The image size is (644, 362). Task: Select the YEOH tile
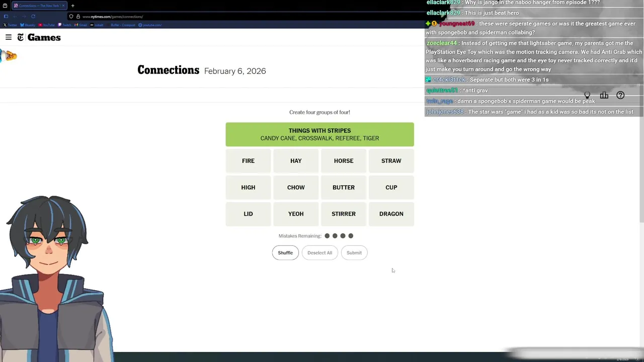[296, 214]
